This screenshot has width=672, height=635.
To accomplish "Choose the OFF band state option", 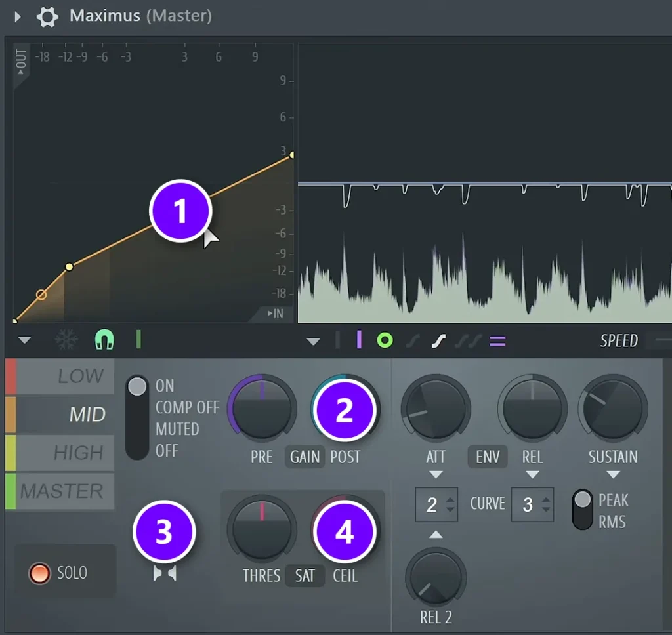I will pyautogui.click(x=167, y=451).
